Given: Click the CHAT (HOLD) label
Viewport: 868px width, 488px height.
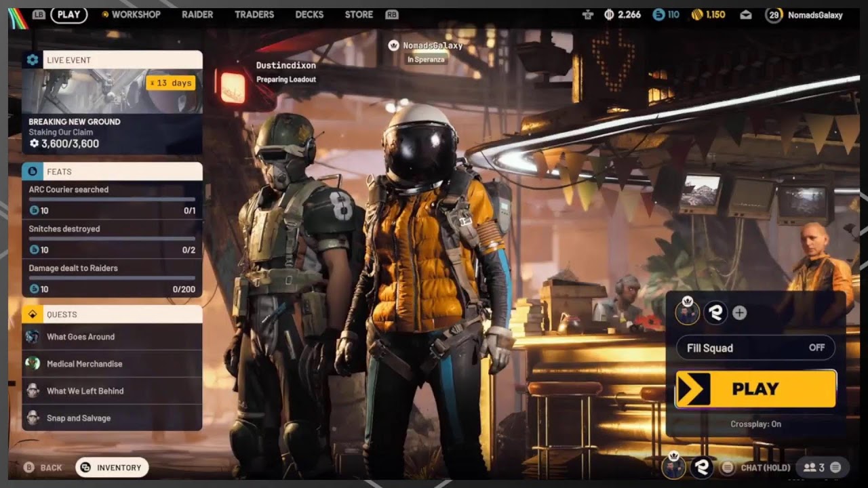Looking at the screenshot, I should coord(766,468).
